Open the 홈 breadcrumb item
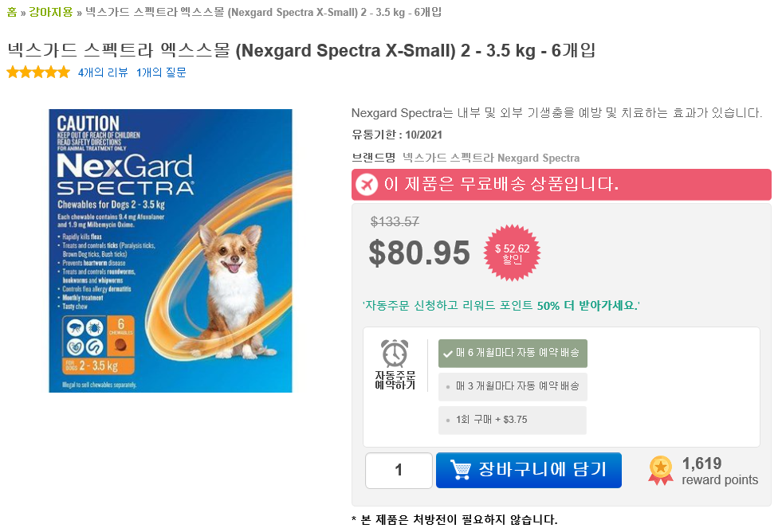Screen dimensions: 782x532 (x=11, y=12)
